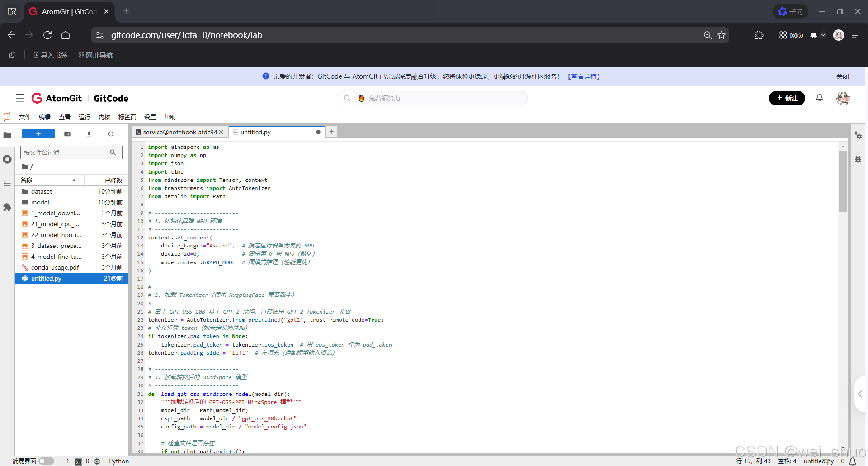Add a new launcher tab with plus
Viewport: 868px width, 466px height.
pos(331,132)
